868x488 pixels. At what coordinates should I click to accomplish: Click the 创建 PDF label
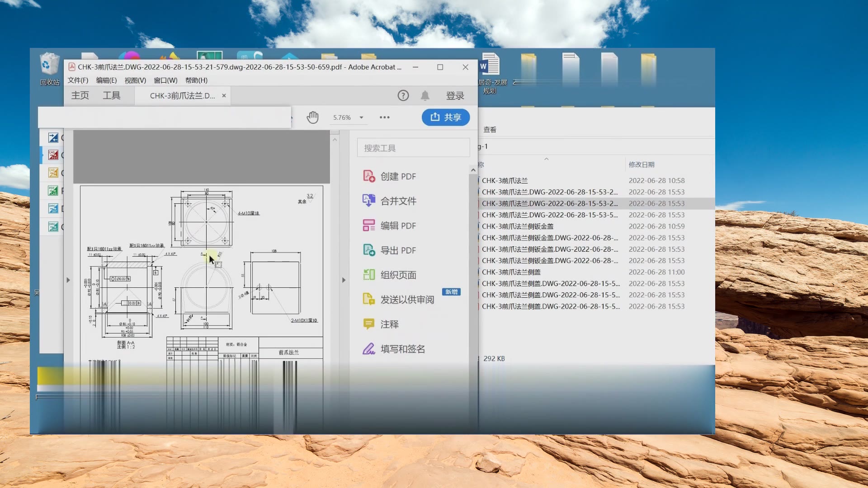click(398, 176)
